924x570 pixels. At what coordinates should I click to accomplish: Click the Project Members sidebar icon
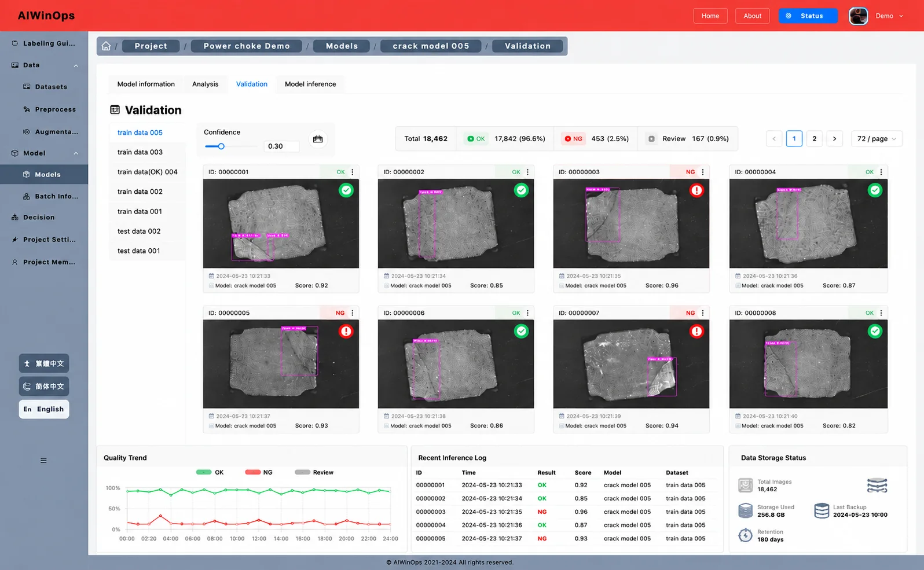coord(15,262)
